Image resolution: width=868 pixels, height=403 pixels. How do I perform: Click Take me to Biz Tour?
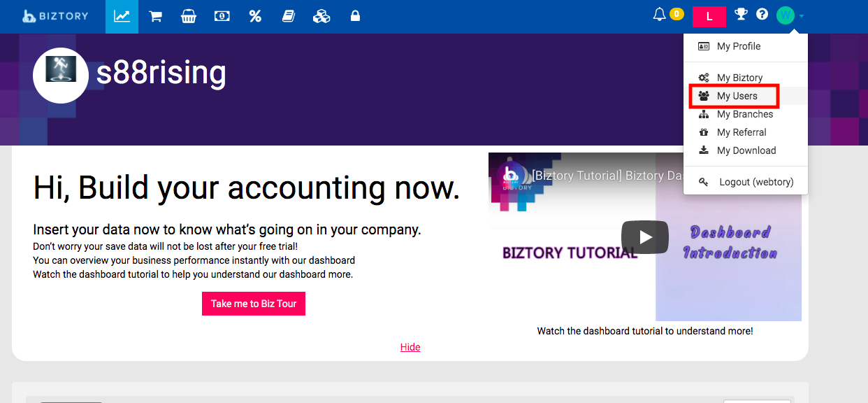coord(254,304)
